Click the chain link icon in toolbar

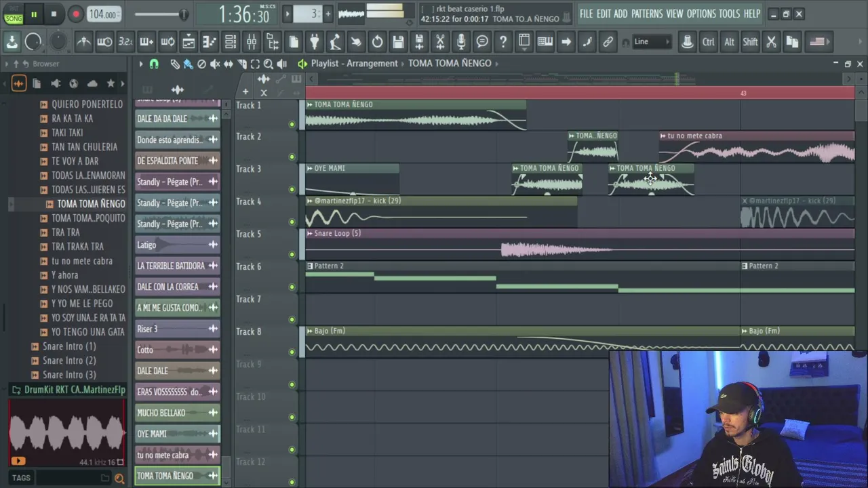pyautogui.click(x=608, y=42)
